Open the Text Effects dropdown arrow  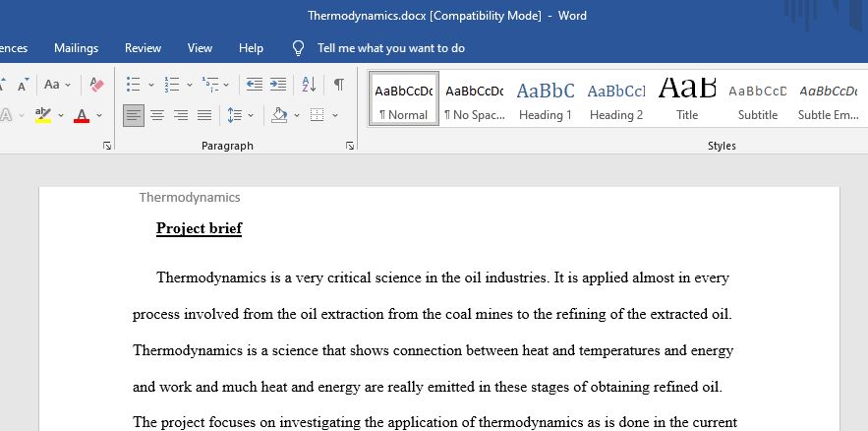click(x=22, y=115)
